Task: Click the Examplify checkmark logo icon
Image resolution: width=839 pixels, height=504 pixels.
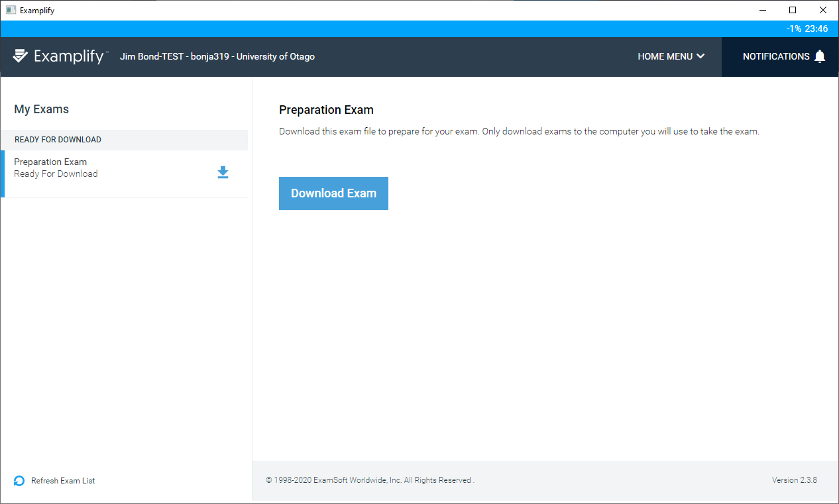Action: coord(20,56)
